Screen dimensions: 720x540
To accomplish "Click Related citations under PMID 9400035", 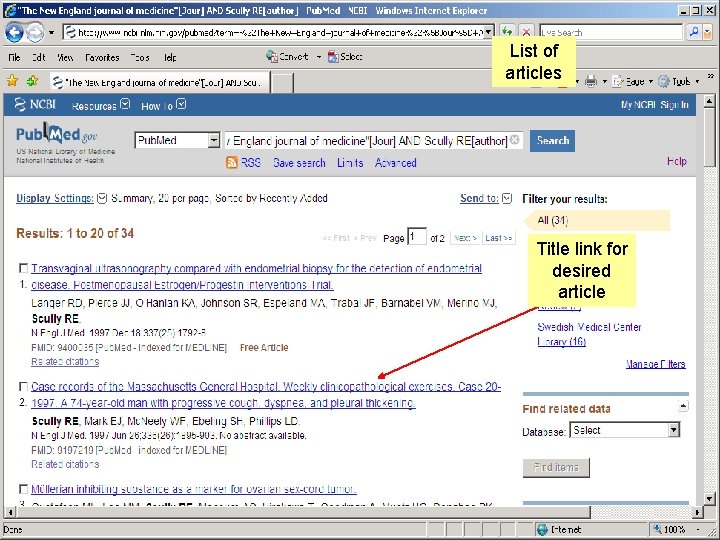I will [x=65, y=361].
